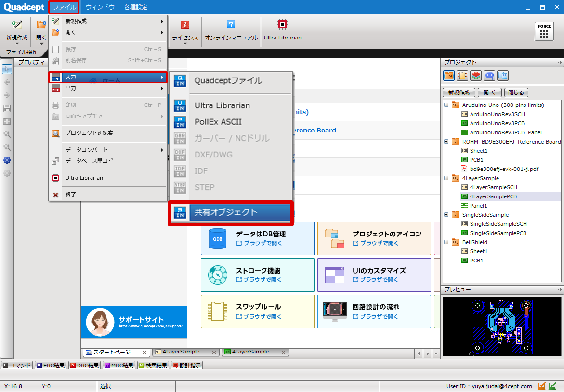Select ArduinoUnoRev3PCB_Panel tree item
Screen dimensions: 564x392
pyautogui.click(x=506, y=132)
